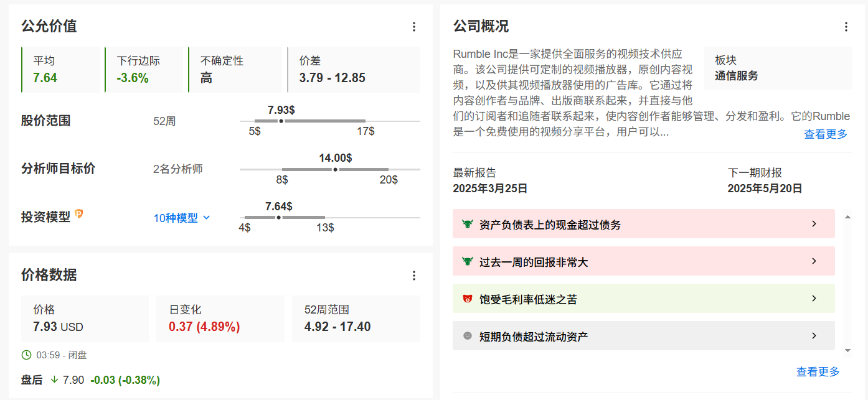Click the scroll down arrow of insights list
868x400 pixels.
pos(847,350)
